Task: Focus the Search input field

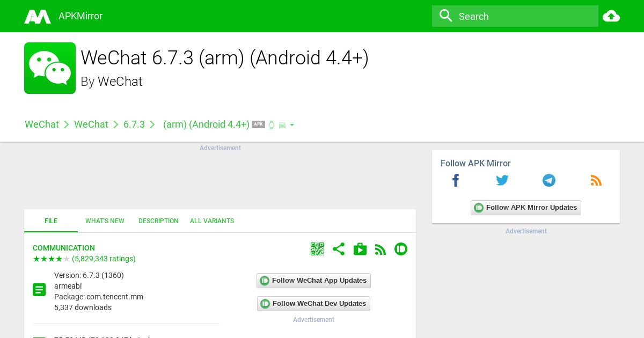Action: (515, 16)
